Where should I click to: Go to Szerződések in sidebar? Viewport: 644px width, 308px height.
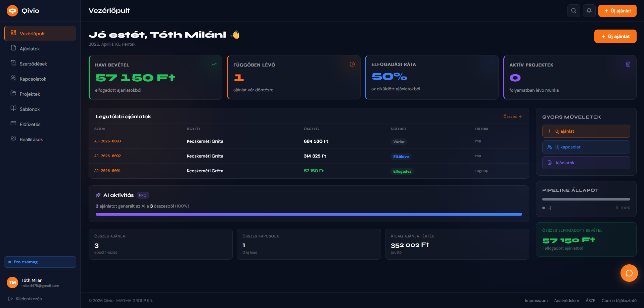coord(33,64)
